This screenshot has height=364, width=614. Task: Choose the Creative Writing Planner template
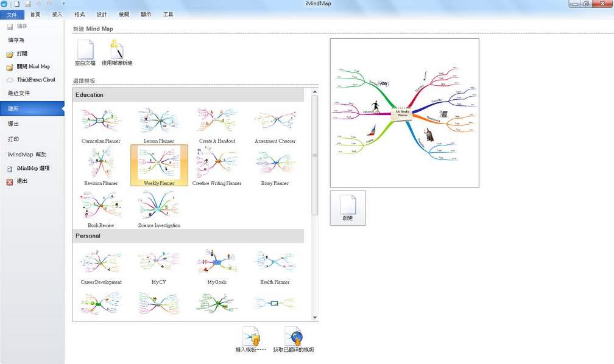point(217,166)
